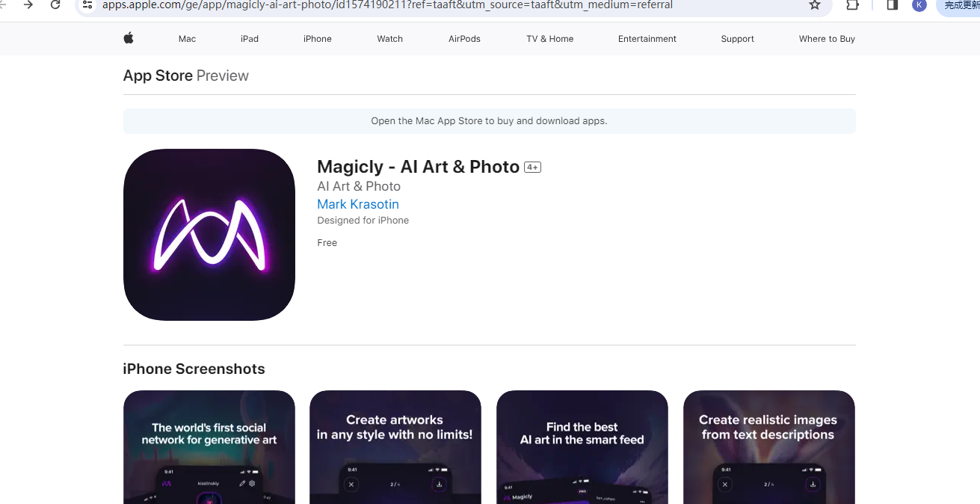Image resolution: width=980 pixels, height=504 pixels.
Task: Focus the URL address bar
Action: tap(449, 5)
